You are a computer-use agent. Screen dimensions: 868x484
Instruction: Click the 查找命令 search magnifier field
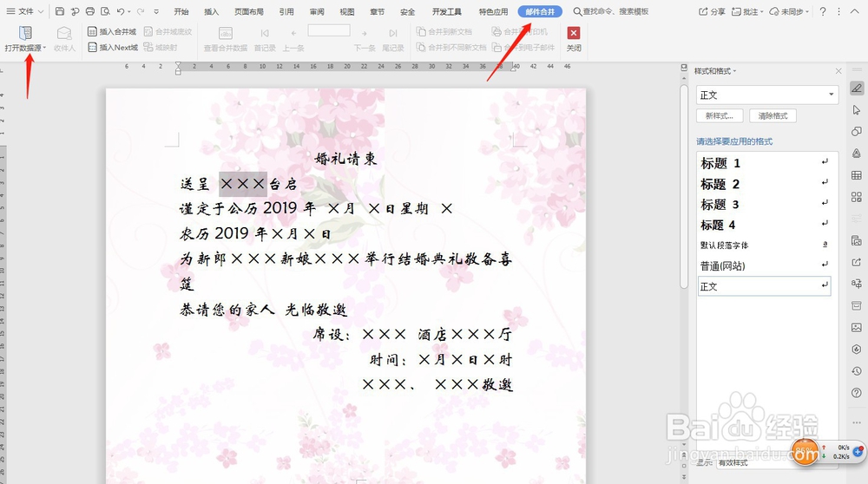[x=610, y=11]
